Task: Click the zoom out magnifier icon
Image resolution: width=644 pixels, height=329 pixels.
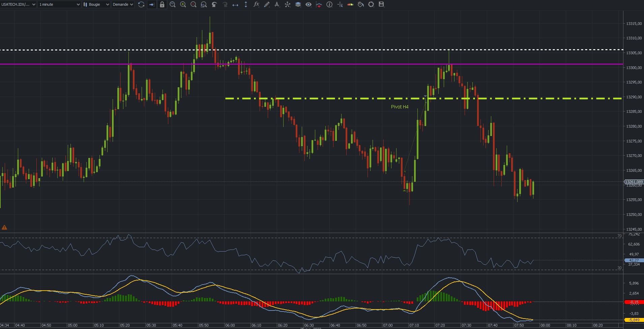Action: click(194, 4)
